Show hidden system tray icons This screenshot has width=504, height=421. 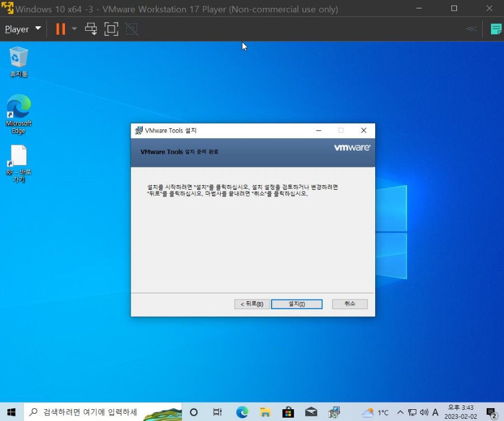point(400,412)
